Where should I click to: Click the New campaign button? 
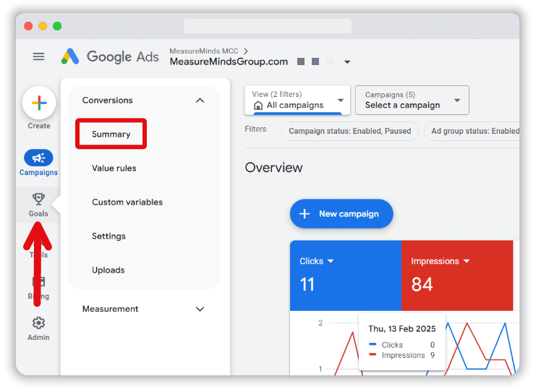(x=341, y=213)
